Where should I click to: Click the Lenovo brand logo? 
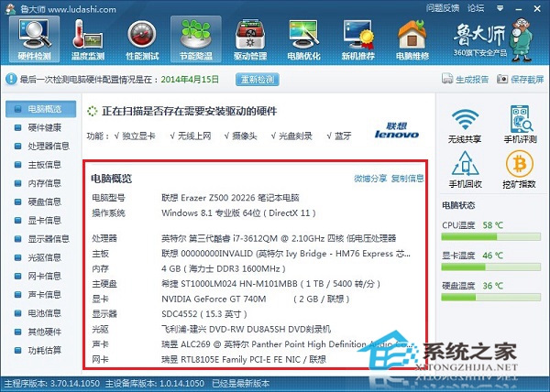pyautogui.click(x=396, y=130)
